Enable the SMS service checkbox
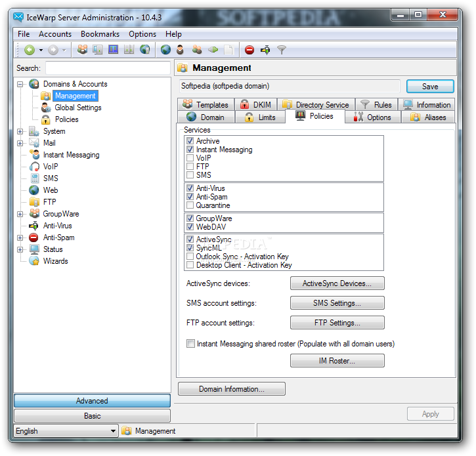This screenshot has height=456, width=476. pyautogui.click(x=190, y=175)
